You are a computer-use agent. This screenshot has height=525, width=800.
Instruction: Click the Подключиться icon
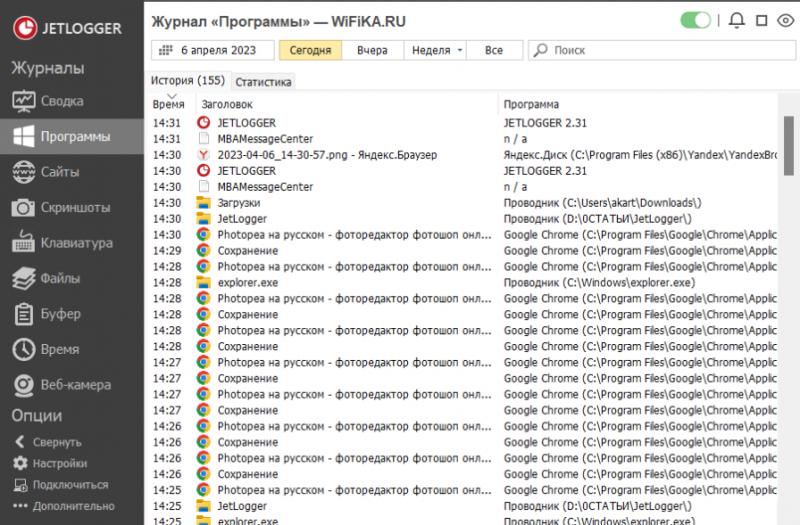(20, 485)
